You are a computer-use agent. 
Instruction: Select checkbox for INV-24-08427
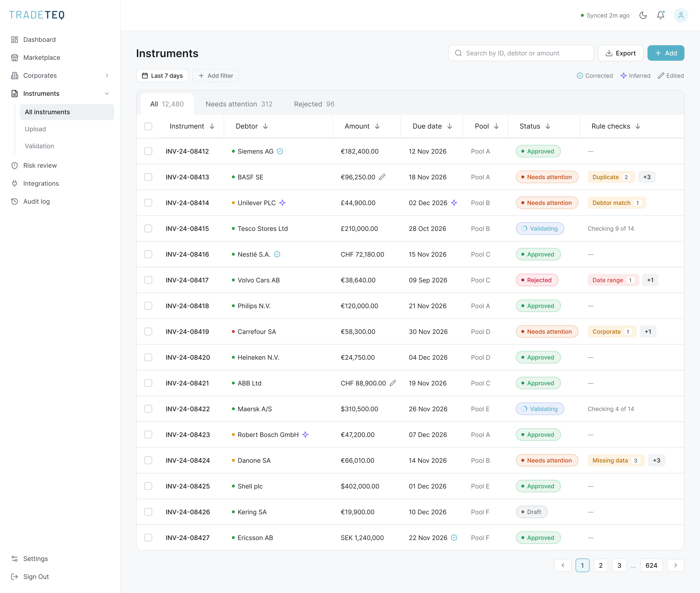148,538
